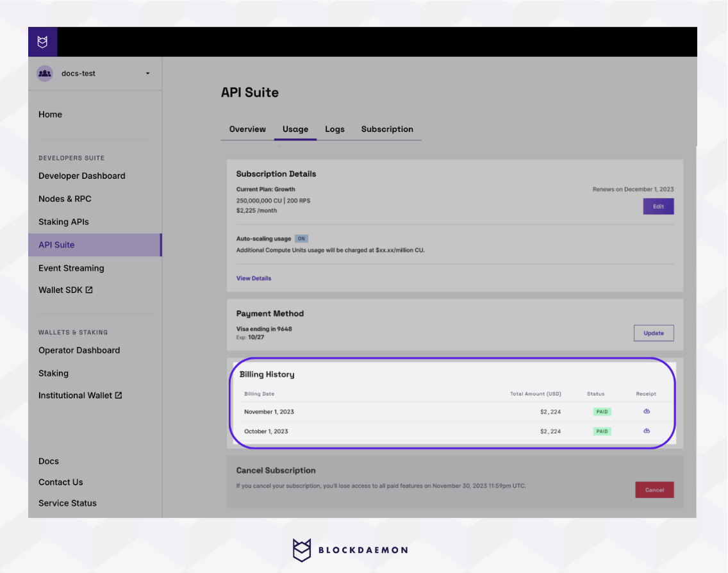Click the $2,225 /month price text
This screenshot has height=573, width=728.
point(256,210)
